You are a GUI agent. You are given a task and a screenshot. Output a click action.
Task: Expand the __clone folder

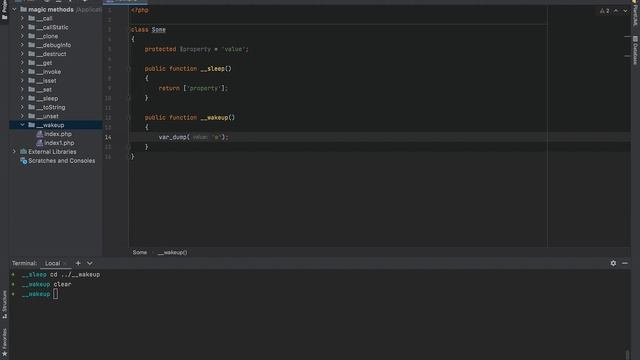click(x=22, y=36)
